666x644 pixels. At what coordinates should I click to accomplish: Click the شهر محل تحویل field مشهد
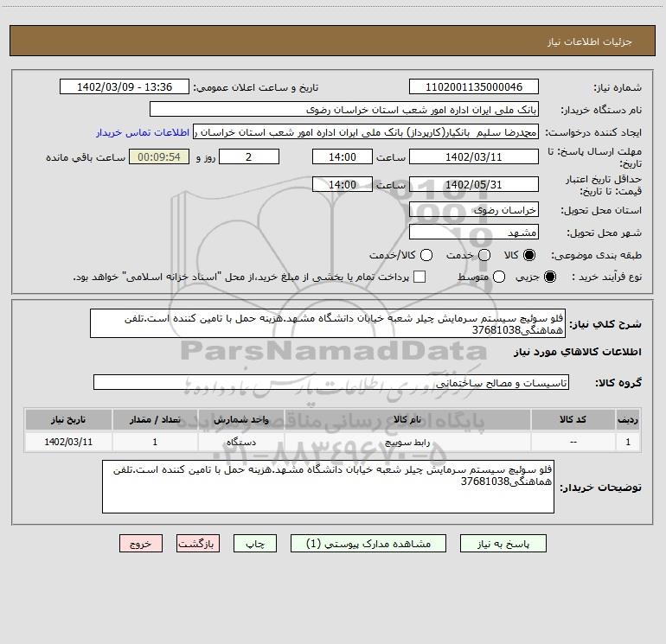(474, 233)
